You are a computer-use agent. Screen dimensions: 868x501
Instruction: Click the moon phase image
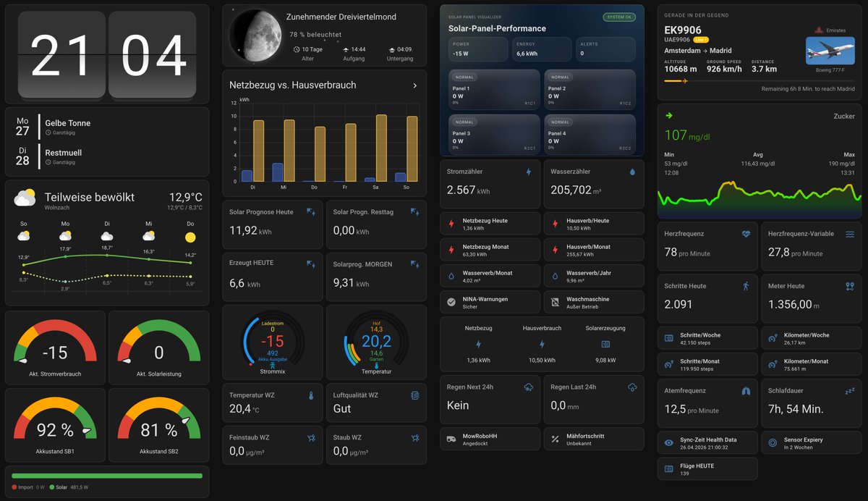(x=255, y=36)
